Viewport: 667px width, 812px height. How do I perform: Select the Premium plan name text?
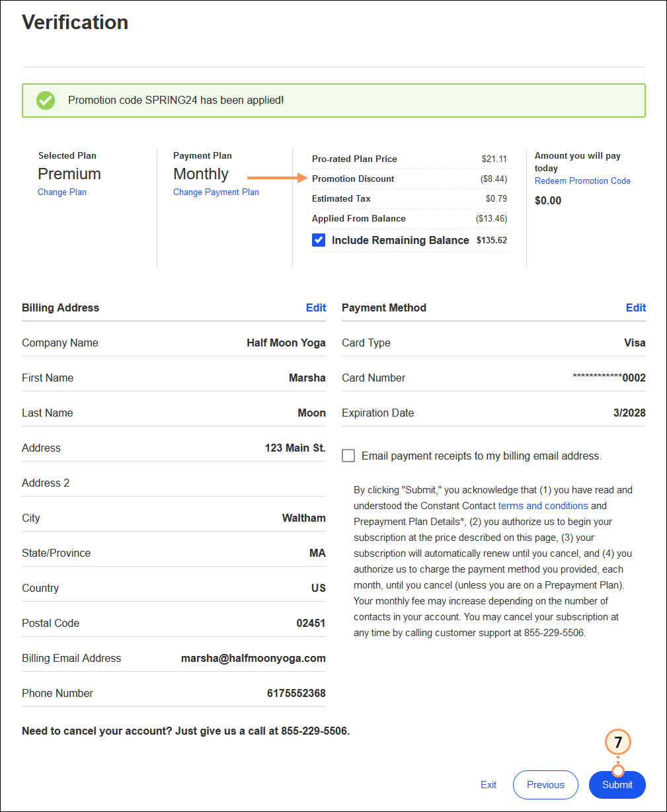(x=69, y=174)
